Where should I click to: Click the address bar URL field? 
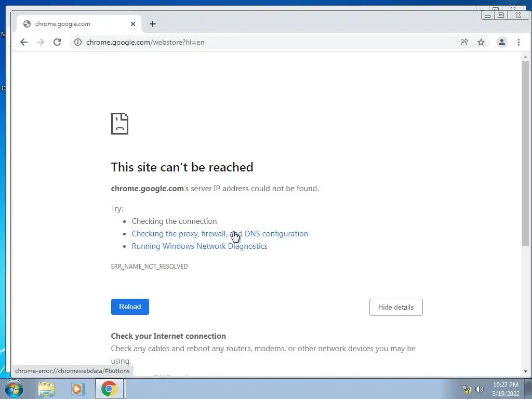click(264, 42)
